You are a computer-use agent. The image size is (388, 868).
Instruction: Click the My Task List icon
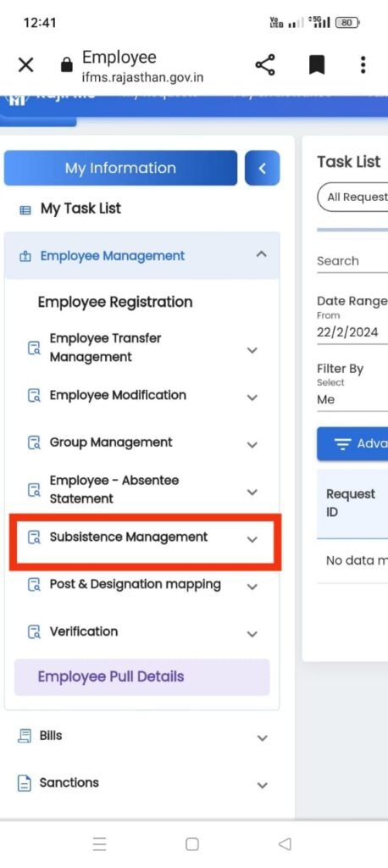coord(25,210)
